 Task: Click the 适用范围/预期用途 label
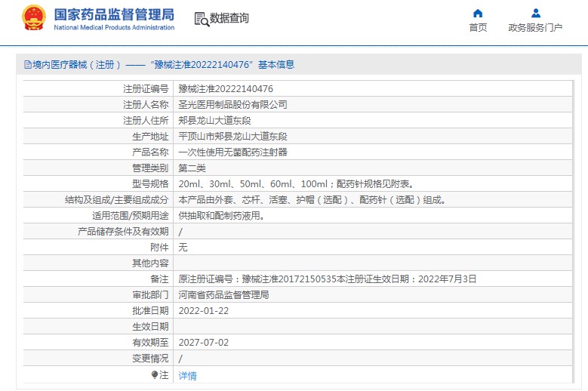click(131, 216)
